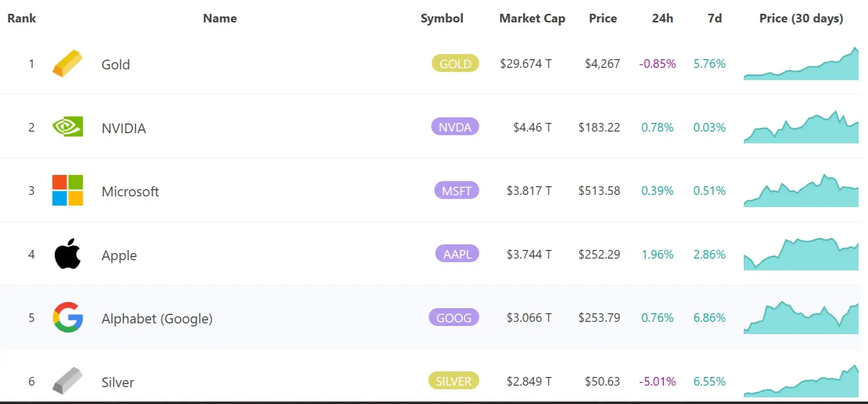Open NVIDIA's 30-day price chart

pos(801,127)
